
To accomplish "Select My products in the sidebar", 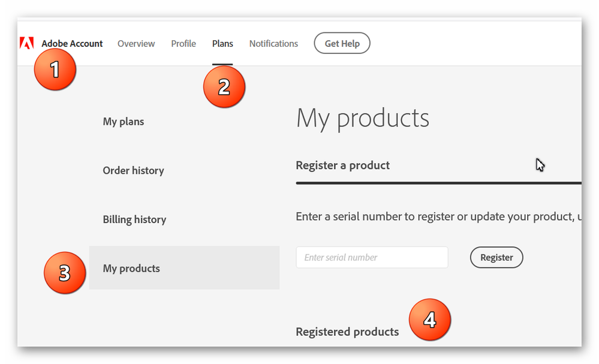I will click(x=131, y=269).
